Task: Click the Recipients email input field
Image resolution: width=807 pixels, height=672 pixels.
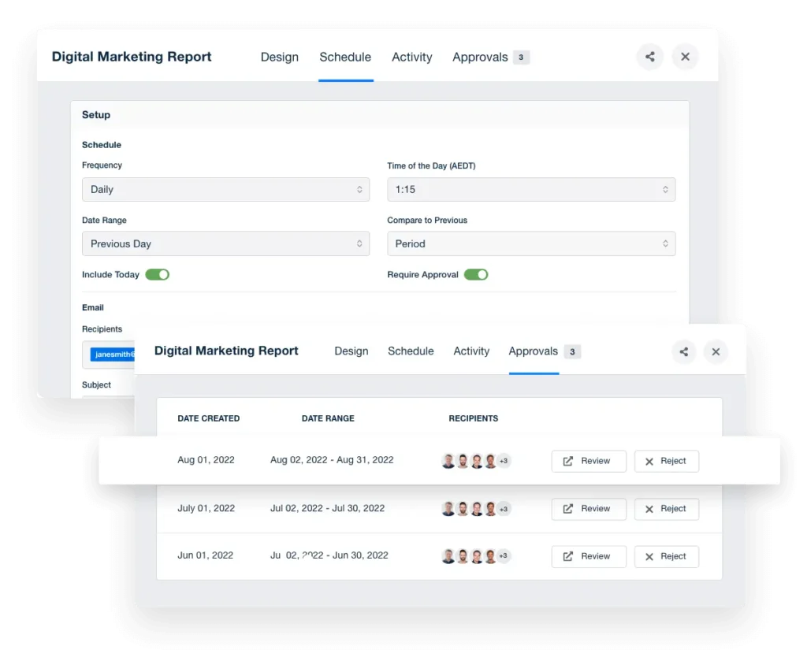Action: [x=110, y=355]
